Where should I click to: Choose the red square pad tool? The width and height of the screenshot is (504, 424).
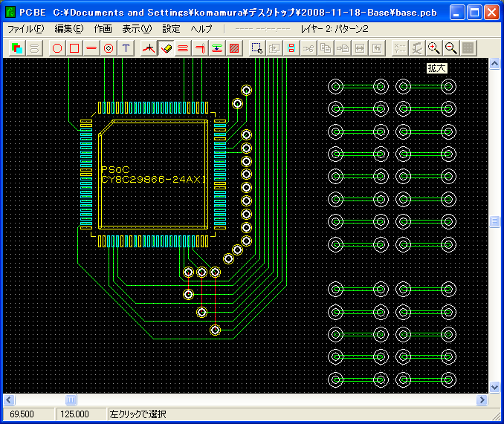[74, 48]
